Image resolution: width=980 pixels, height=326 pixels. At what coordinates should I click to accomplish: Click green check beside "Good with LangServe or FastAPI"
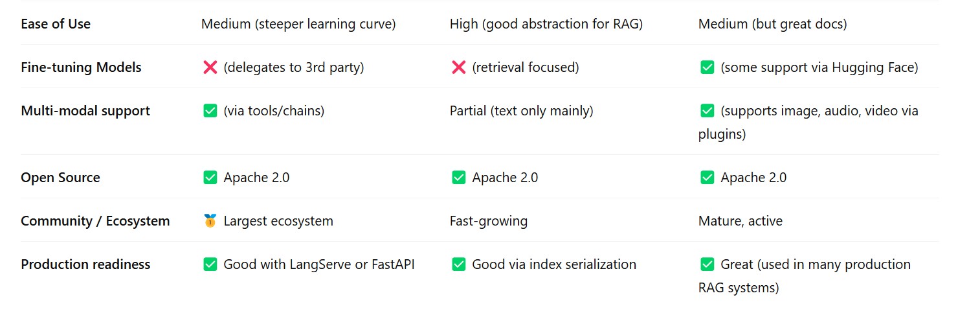point(210,264)
